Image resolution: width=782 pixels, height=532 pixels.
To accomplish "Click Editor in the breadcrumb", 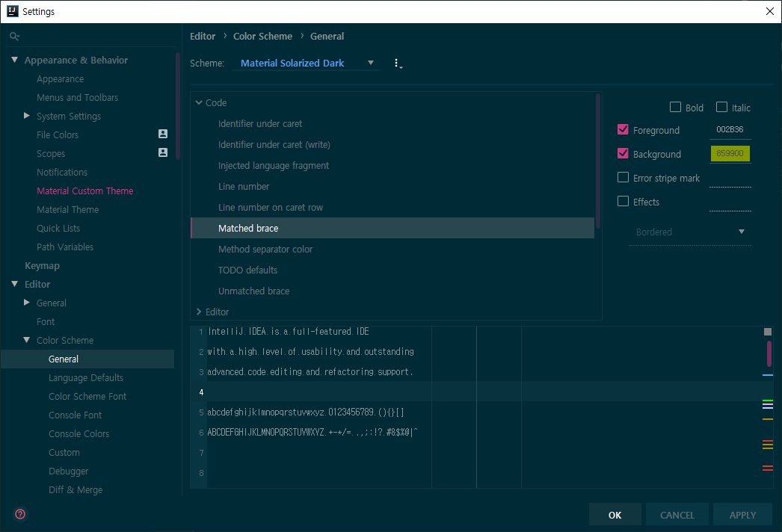I will [x=203, y=37].
